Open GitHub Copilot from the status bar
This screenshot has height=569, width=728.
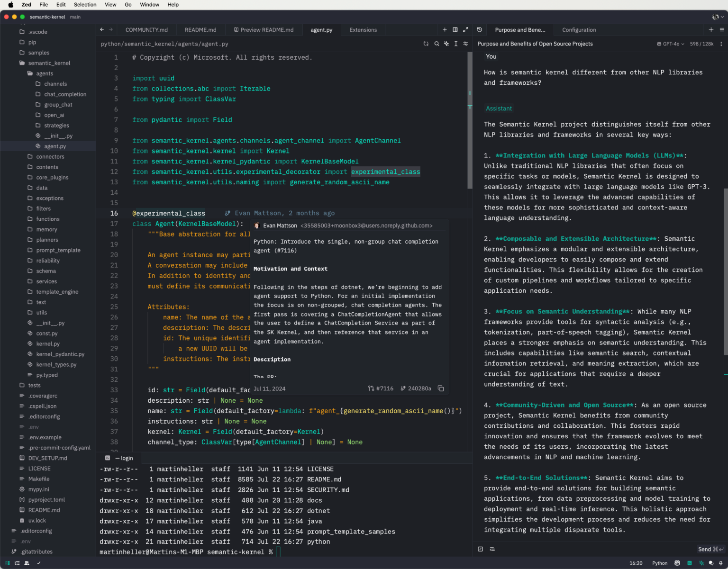[677, 563]
